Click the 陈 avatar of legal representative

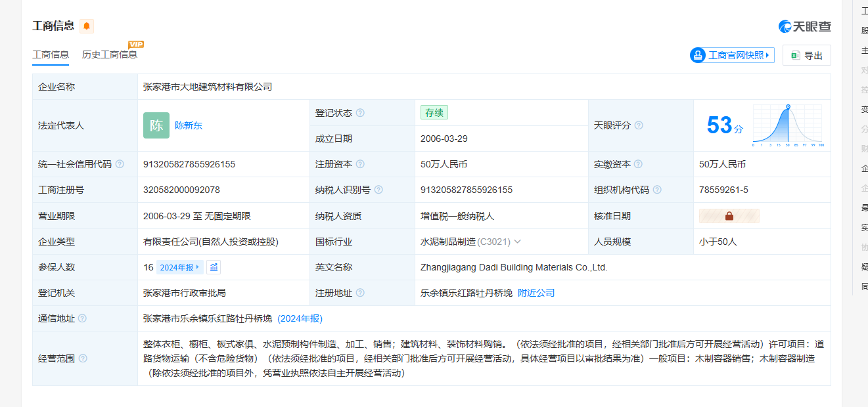point(156,125)
